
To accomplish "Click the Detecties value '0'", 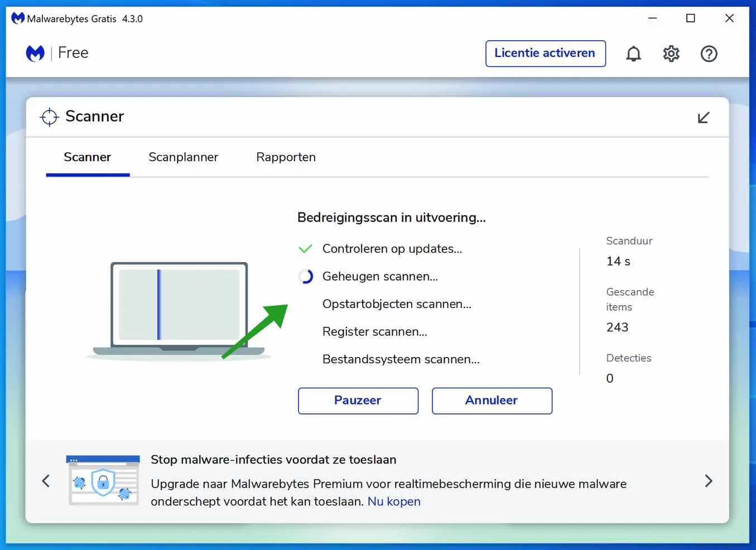I will click(610, 378).
